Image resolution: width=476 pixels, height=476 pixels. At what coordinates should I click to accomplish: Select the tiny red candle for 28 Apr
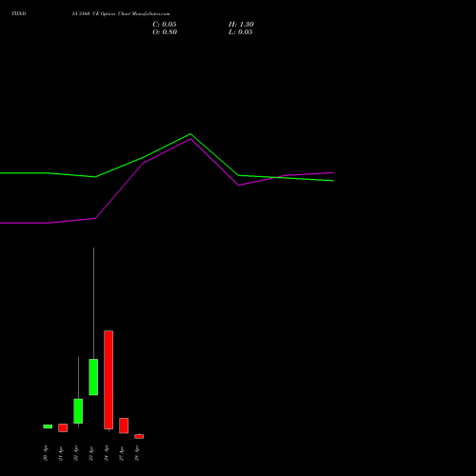point(139,436)
